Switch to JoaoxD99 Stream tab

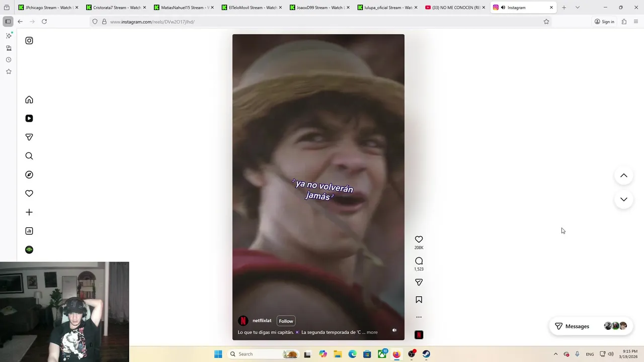(x=319, y=8)
